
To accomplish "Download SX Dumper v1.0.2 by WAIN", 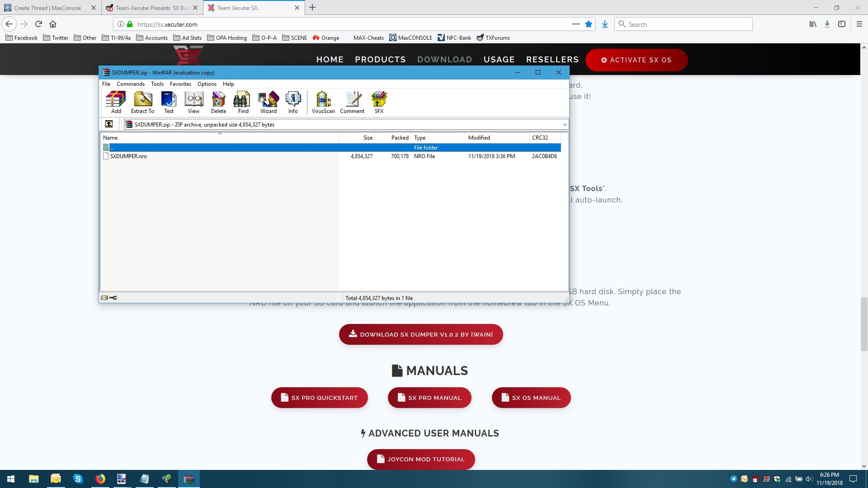I will pyautogui.click(x=421, y=334).
